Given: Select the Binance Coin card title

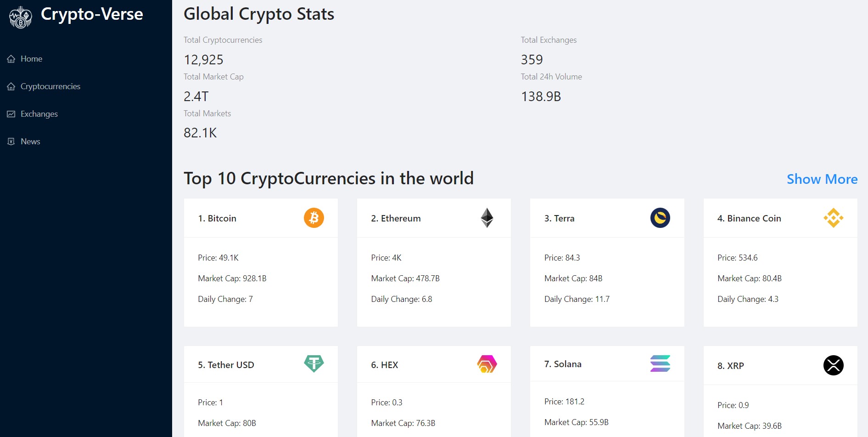Looking at the screenshot, I should click(x=749, y=218).
